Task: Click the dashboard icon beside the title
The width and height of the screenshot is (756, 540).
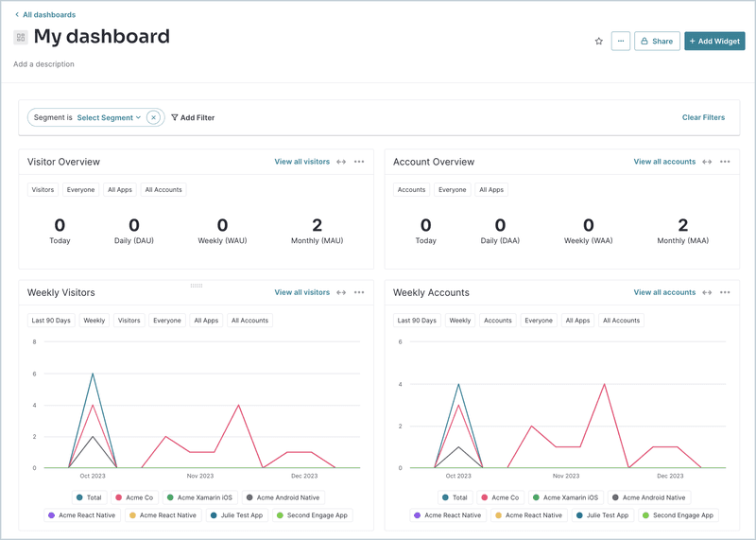Action: click(21, 38)
